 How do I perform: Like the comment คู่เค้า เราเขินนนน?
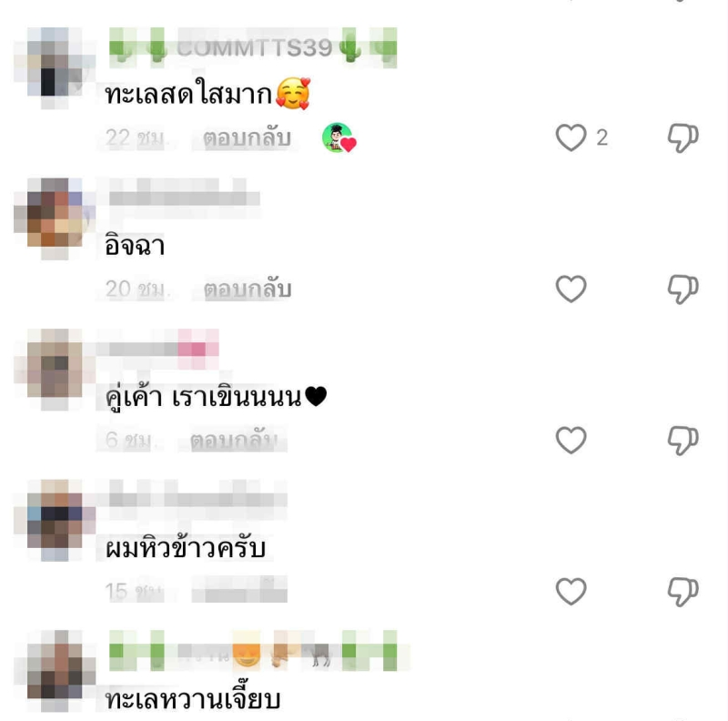coord(571,440)
